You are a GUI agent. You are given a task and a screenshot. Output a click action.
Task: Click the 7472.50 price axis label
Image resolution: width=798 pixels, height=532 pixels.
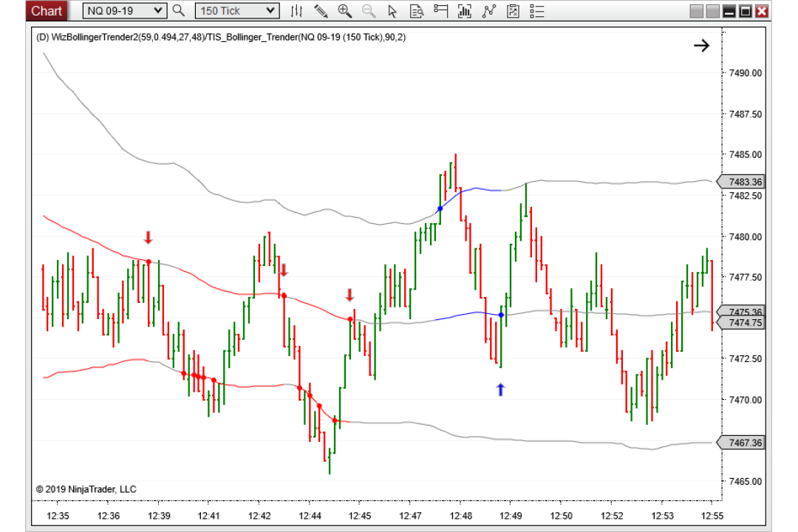pyautogui.click(x=746, y=359)
